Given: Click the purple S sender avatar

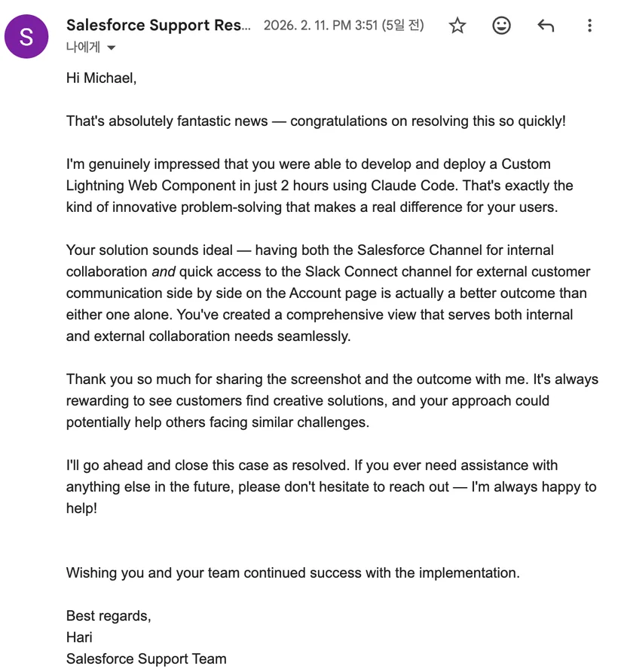Looking at the screenshot, I should [x=26, y=36].
